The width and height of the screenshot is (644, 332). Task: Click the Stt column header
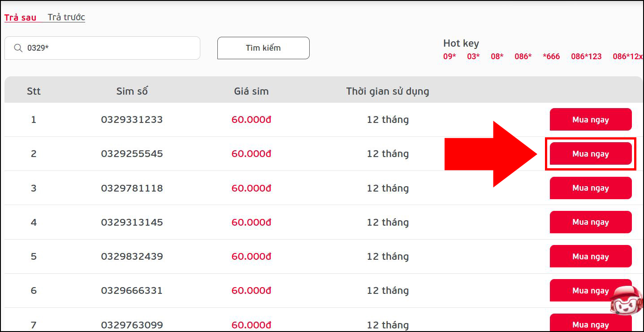(34, 91)
